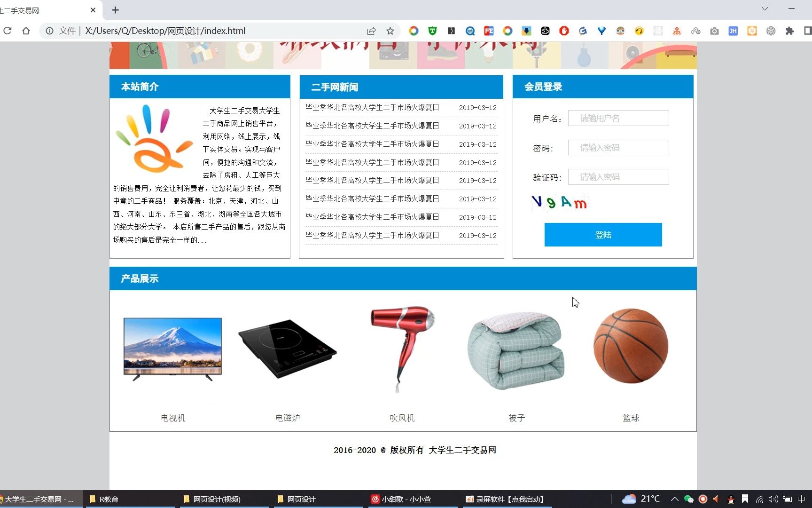Open the red stop-hand adblock extension
The width and height of the screenshot is (812, 508).
click(x=564, y=31)
